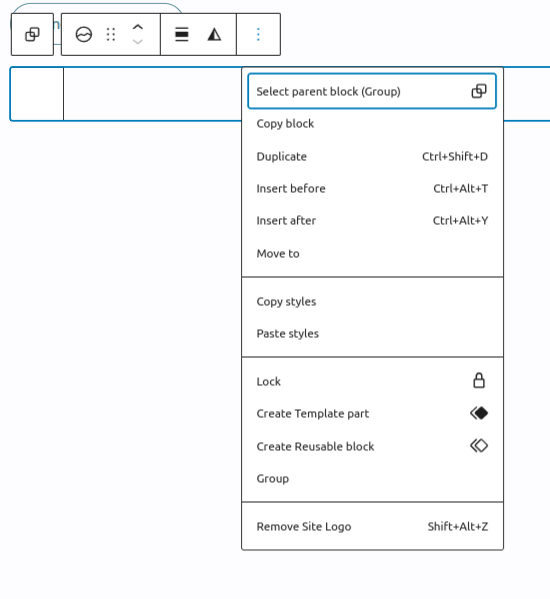The height and width of the screenshot is (599, 550).
Task: Click Copy styles menu item
Action: coord(372,302)
